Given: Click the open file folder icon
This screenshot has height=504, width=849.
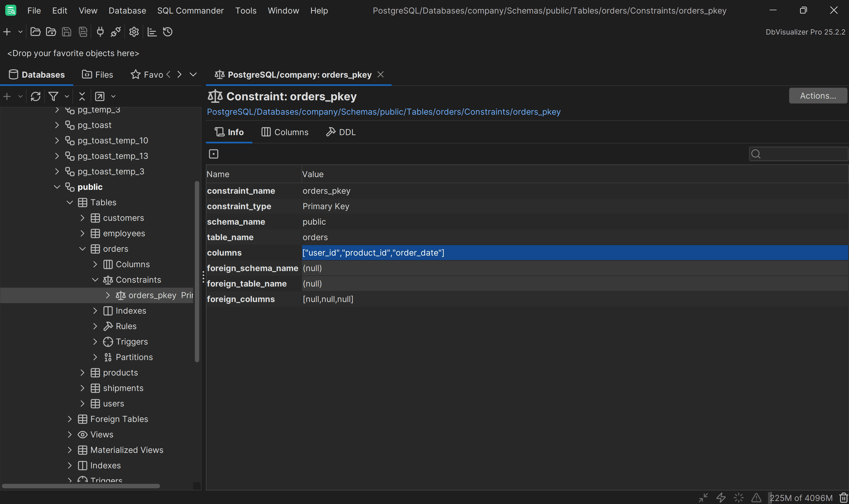Looking at the screenshot, I should (35, 32).
